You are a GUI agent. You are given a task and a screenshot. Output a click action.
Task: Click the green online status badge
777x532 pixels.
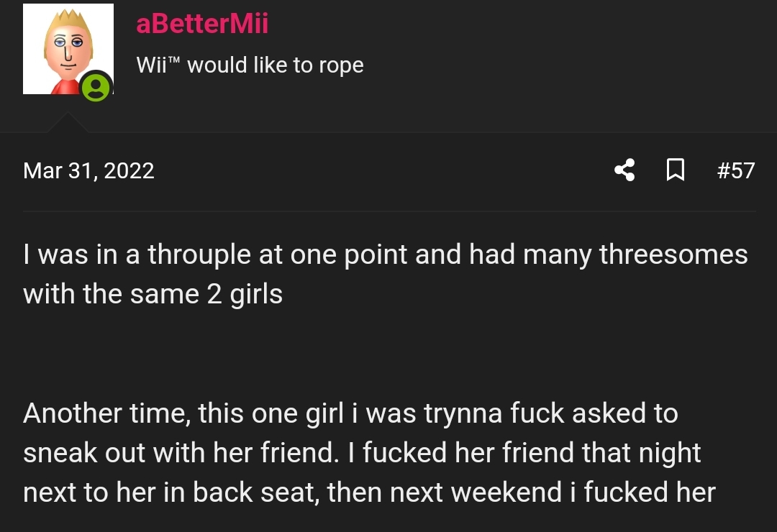[x=96, y=87]
